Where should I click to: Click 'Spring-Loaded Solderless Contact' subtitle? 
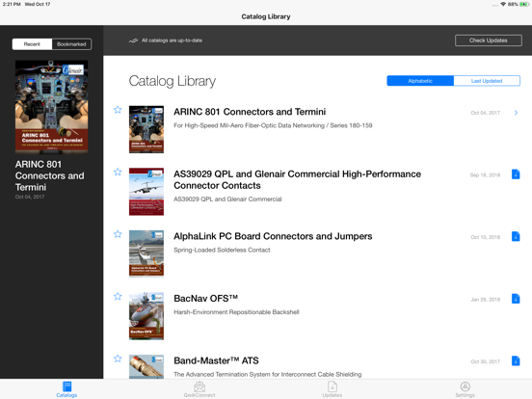(x=222, y=250)
